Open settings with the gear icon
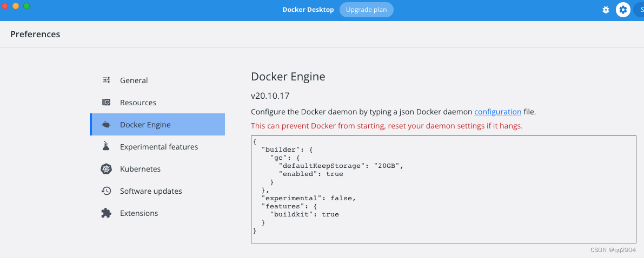Viewport: 644px width, 258px height. [623, 10]
